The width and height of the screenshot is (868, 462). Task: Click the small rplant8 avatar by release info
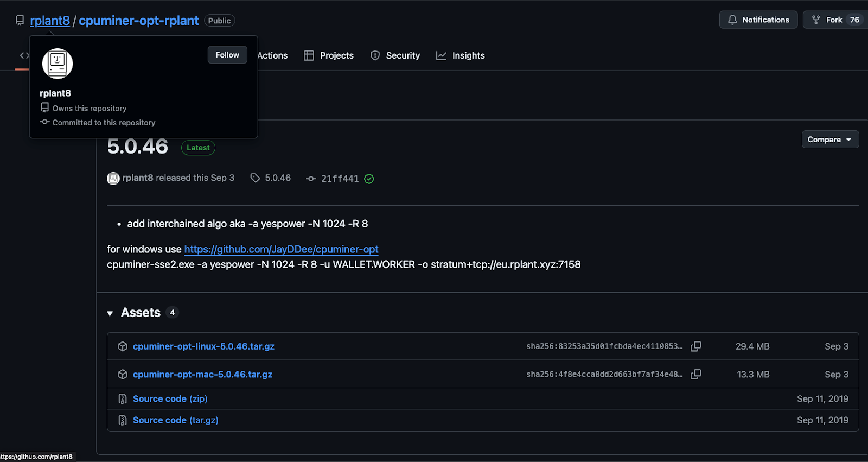click(x=113, y=178)
